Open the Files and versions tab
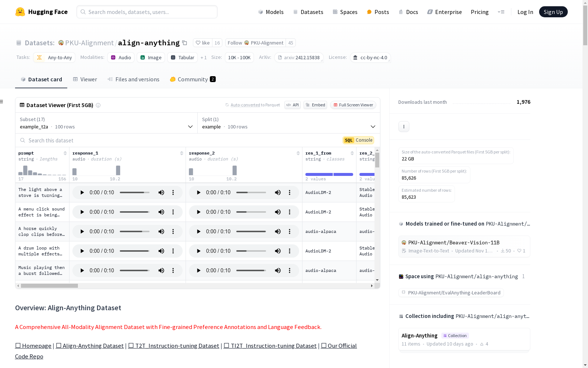 click(x=133, y=79)
